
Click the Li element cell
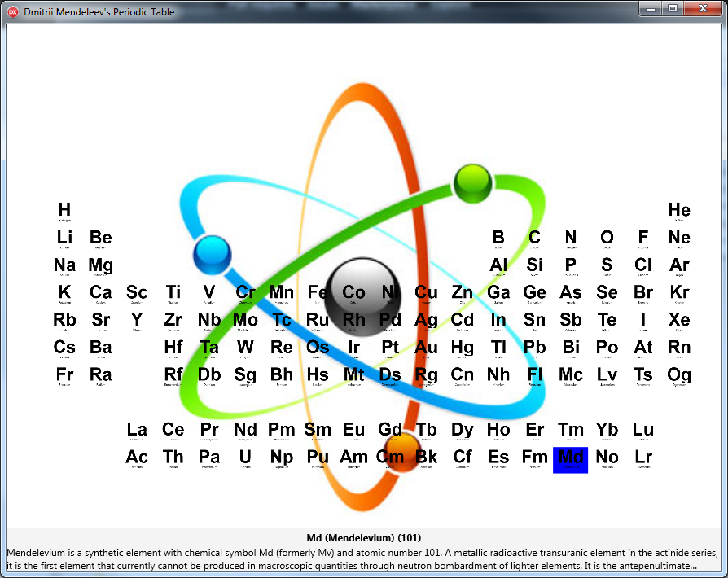(x=64, y=239)
